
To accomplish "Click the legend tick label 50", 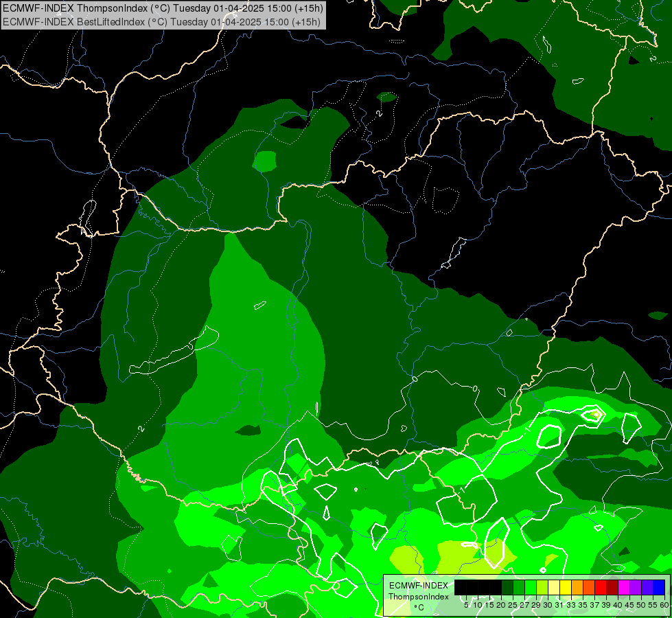I will point(642,605).
